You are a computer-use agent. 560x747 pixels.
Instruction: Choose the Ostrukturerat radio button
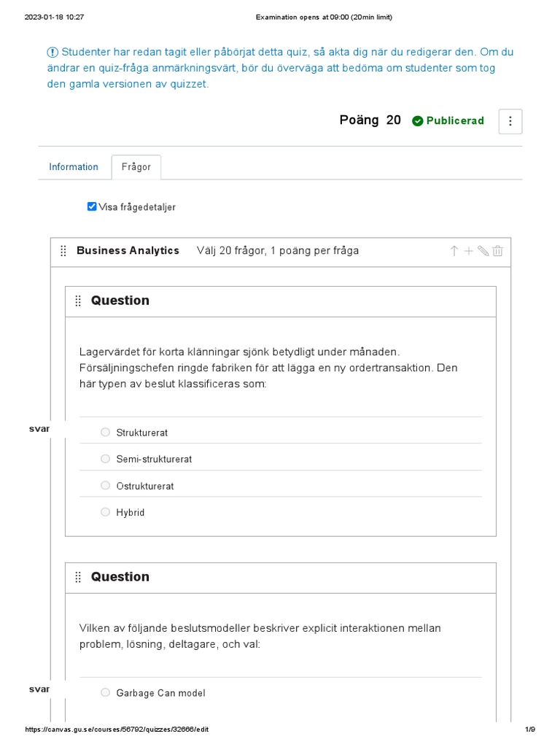106,486
